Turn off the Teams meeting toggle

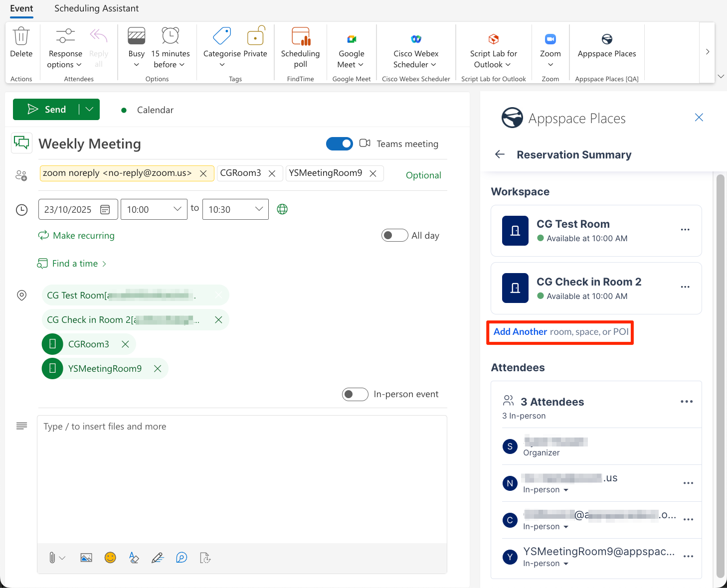339,144
